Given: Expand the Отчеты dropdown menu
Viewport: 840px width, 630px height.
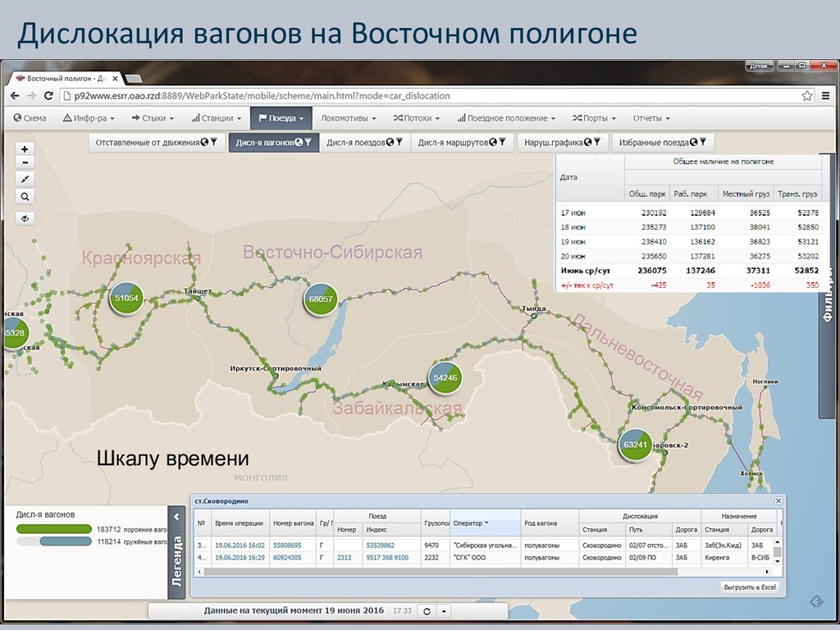Looking at the screenshot, I should coord(651,118).
